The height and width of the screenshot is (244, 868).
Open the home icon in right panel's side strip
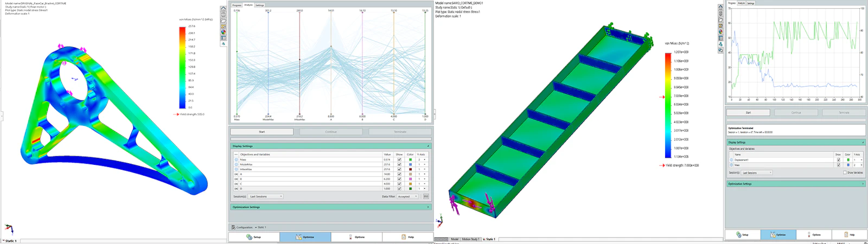(x=720, y=7)
